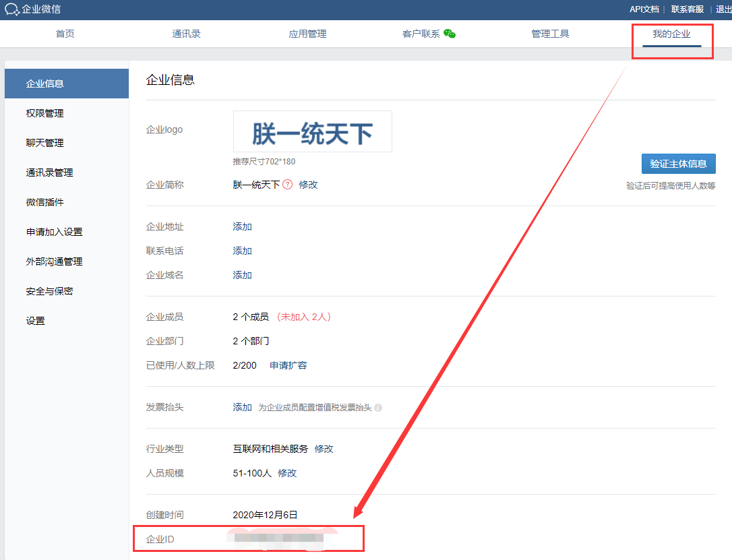The image size is (732, 560).
Task: Select the 我的企业 tab
Action: tap(672, 34)
